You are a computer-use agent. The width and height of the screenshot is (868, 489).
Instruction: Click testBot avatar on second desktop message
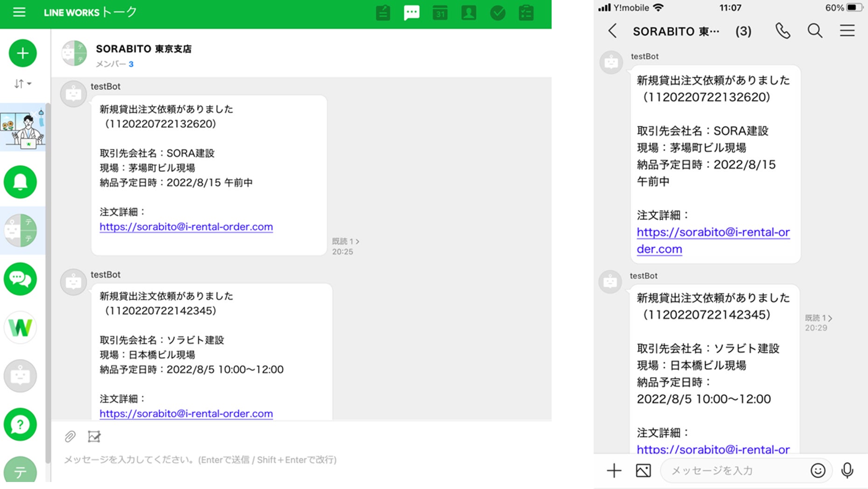click(73, 282)
